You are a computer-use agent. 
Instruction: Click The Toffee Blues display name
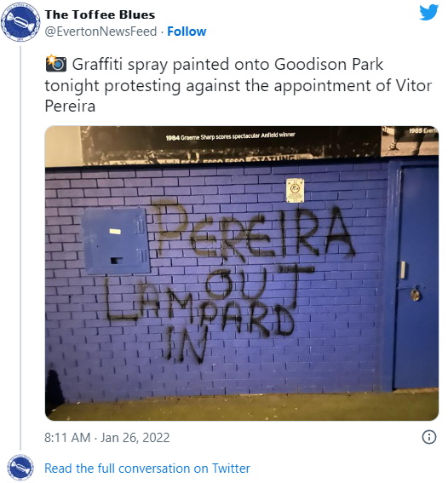[100, 14]
